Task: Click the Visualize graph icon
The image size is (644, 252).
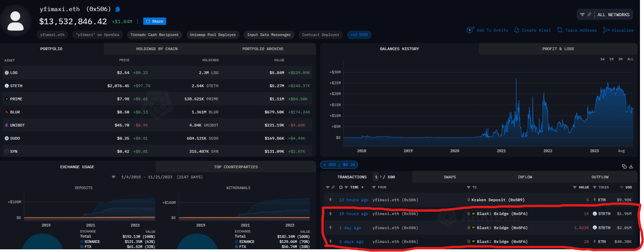Action: click(x=606, y=30)
